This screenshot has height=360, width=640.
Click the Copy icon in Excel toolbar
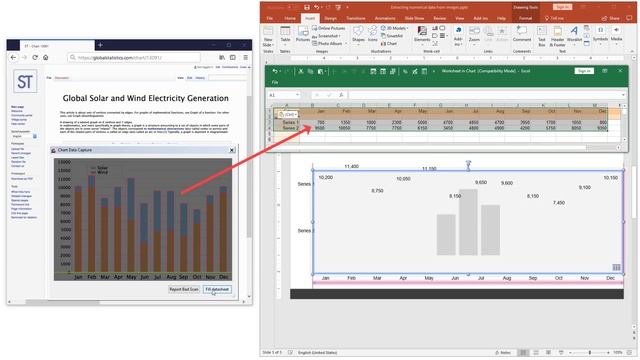[x=310, y=71]
